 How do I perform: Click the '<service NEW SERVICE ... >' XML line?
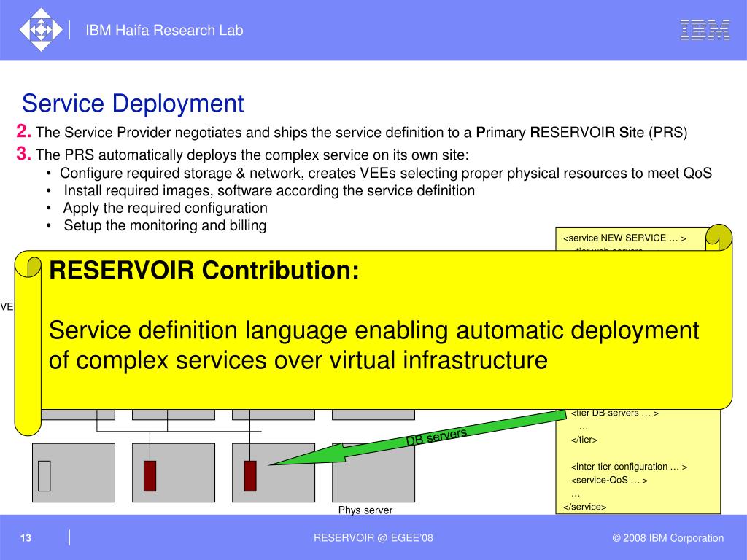[624, 238]
